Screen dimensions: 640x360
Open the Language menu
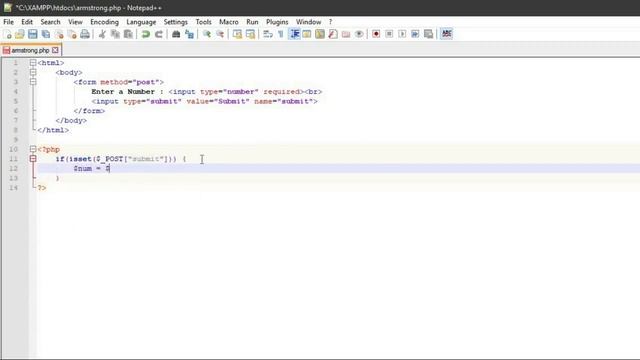tap(141, 22)
